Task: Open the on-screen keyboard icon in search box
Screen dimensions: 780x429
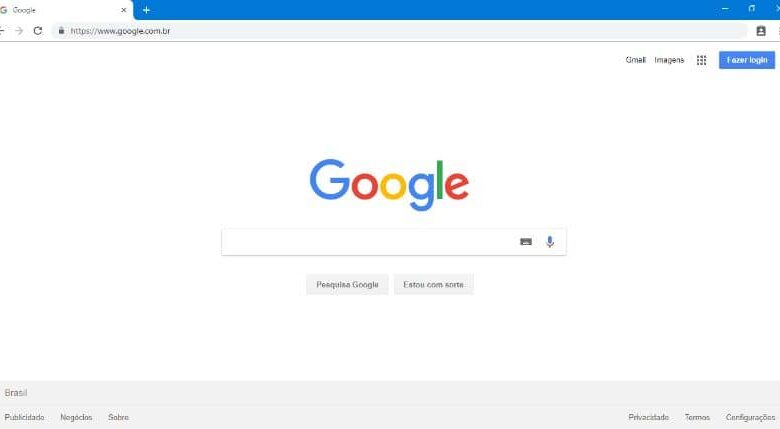Action: (x=526, y=242)
